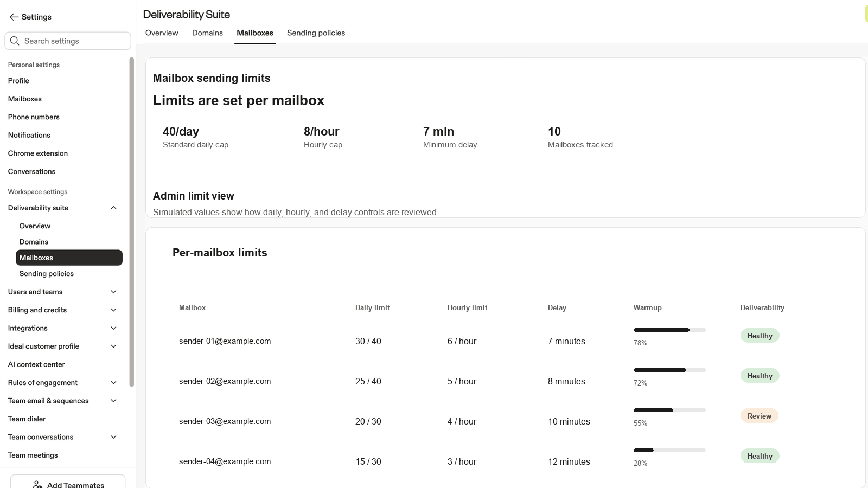Click sender-03@example.com mailbox
This screenshot has height=488, width=868.
tap(225, 421)
